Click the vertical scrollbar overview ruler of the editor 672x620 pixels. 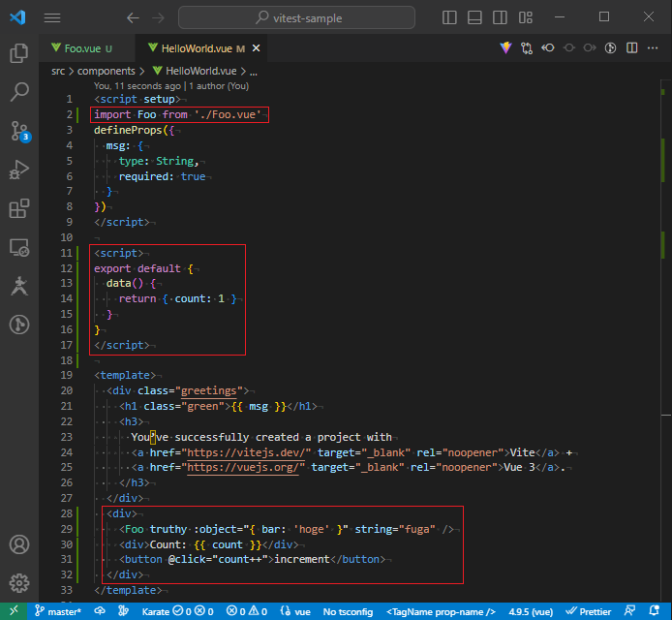pos(665,341)
